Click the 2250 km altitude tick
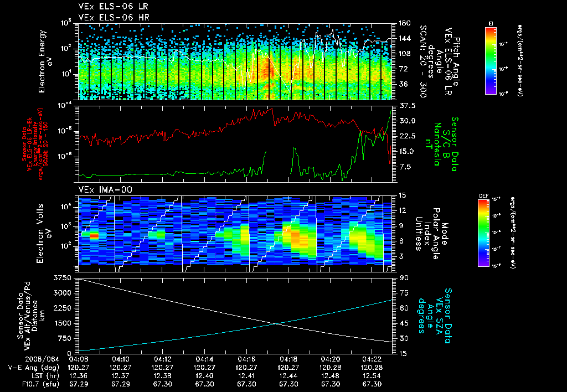Viewport: 567px width, 392px height. [62, 308]
